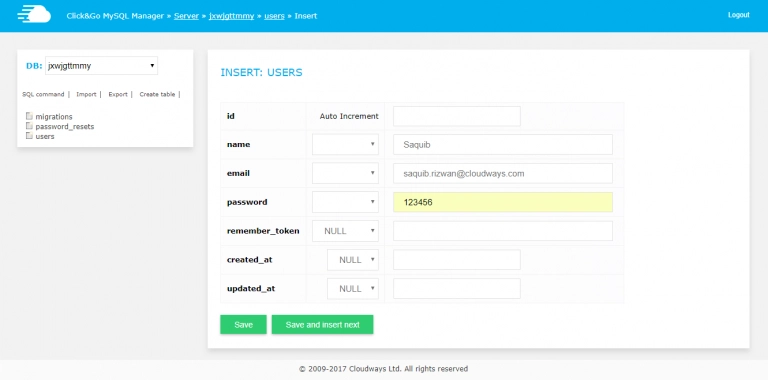Open the remember_token NULL dropdown
Image resolution: width=768 pixels, height=380 pixels.
click(x=345, y=231)
